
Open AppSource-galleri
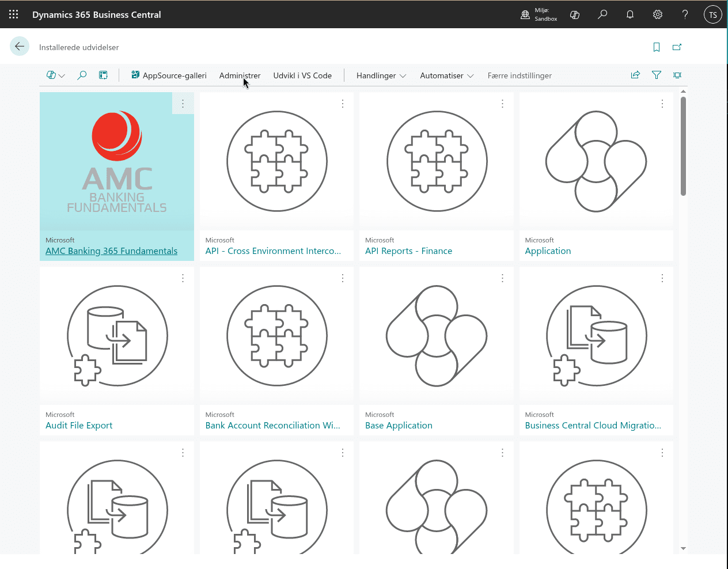169,75
